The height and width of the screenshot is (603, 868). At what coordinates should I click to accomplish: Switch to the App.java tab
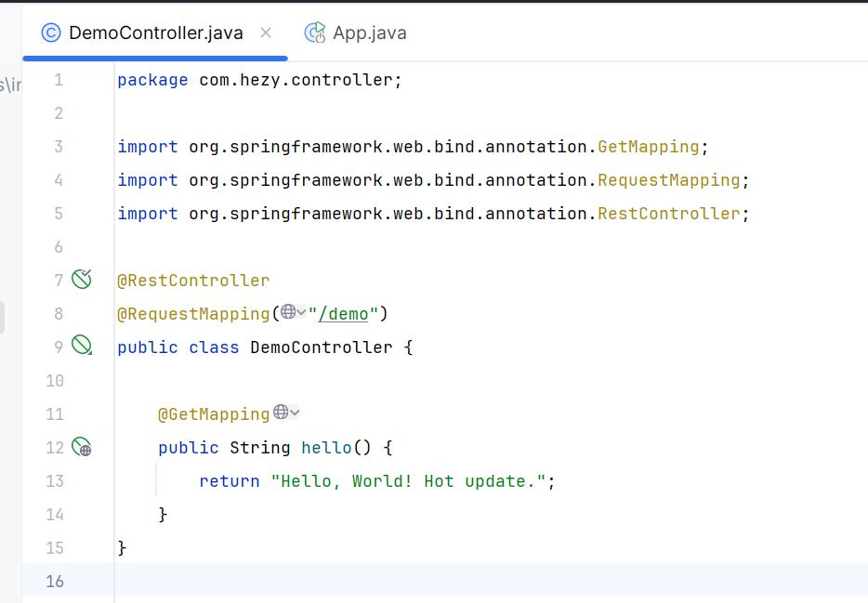point(355,33)
